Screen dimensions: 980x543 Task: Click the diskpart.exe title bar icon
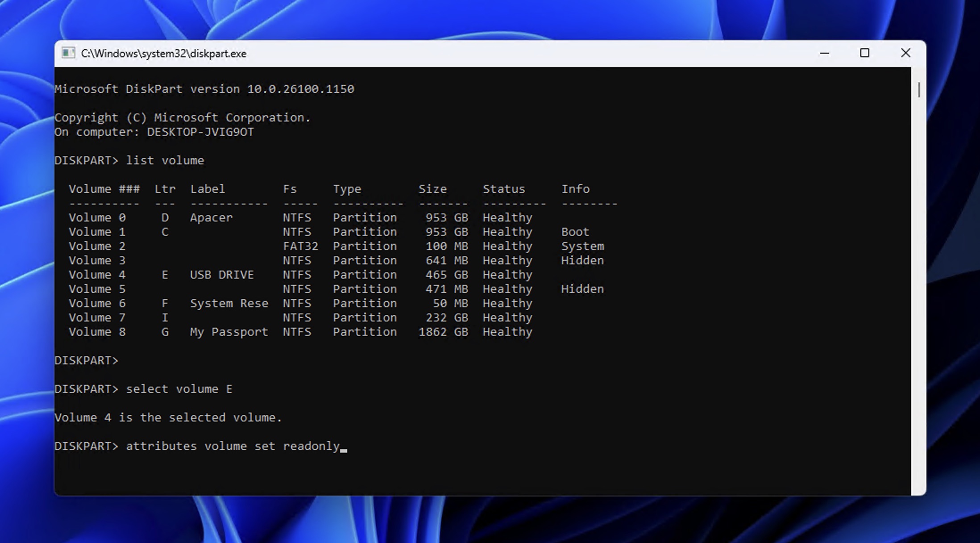click(68, 53)
